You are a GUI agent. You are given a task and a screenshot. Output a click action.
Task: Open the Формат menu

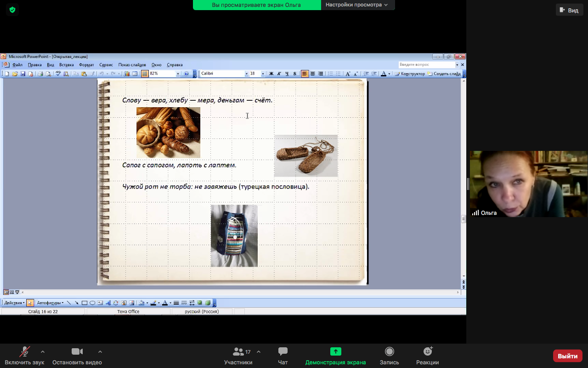click(x=86, y=65)
